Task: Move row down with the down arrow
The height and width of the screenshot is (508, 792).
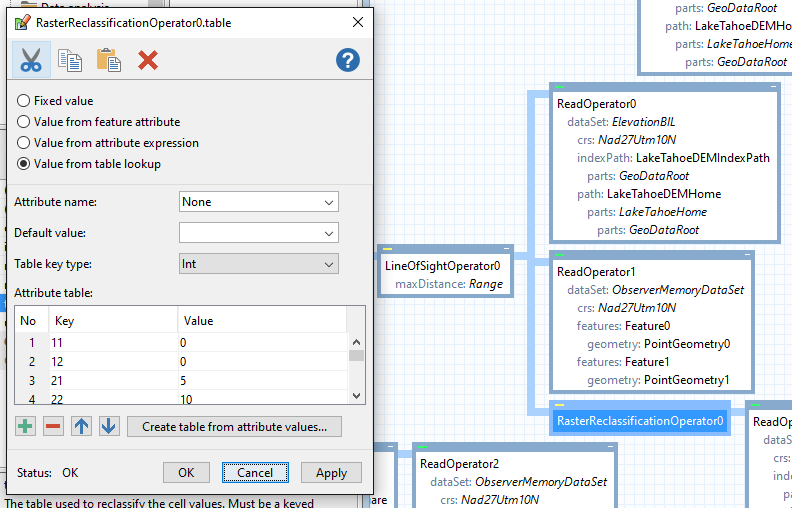Action: point(109,427)
